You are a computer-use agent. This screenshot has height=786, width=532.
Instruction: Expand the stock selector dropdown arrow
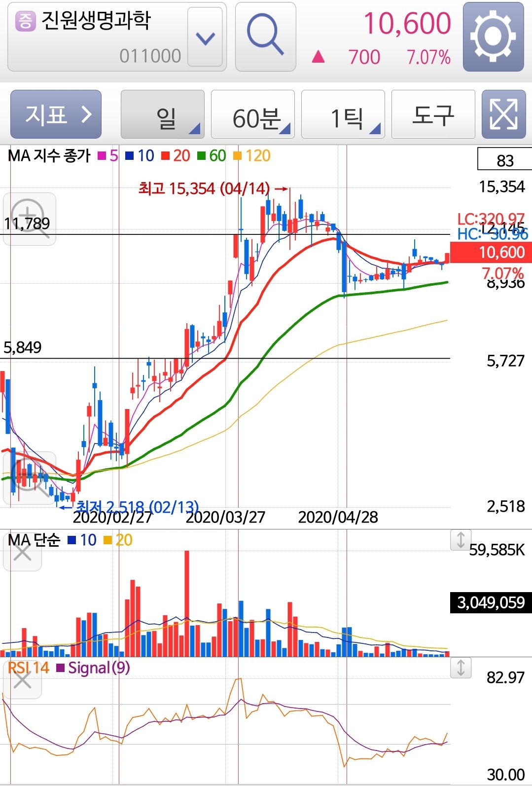[205, 37]
